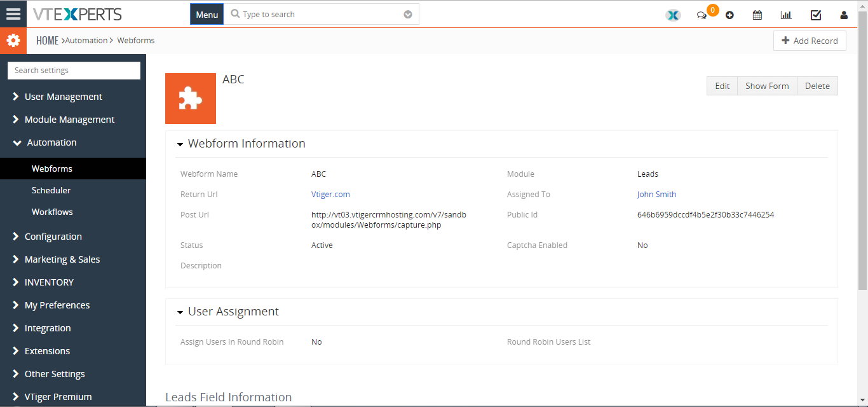Image resolution: width=868 pixels, height=407 pixels.
Task: Open the VTExperts X logo icon
Action: (673, 15)
